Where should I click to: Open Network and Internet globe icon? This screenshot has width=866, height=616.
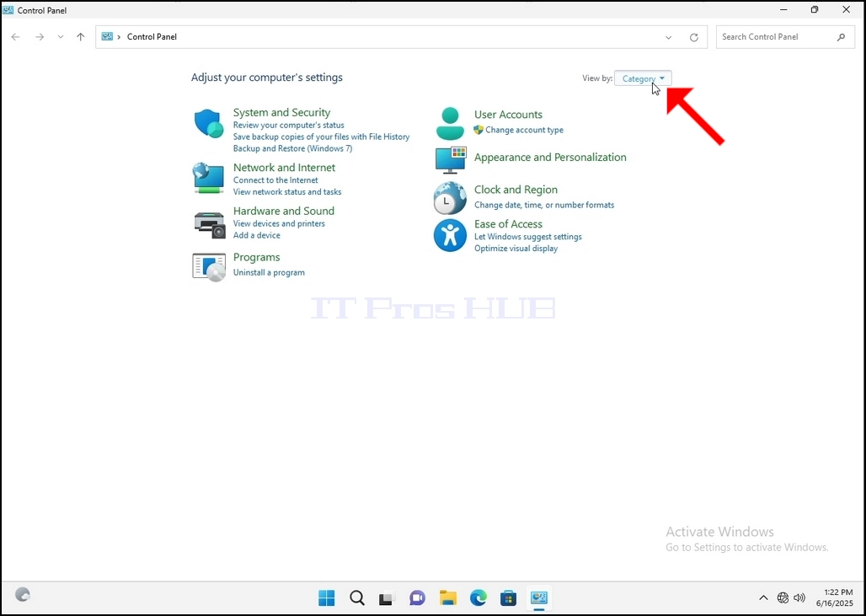209,178
